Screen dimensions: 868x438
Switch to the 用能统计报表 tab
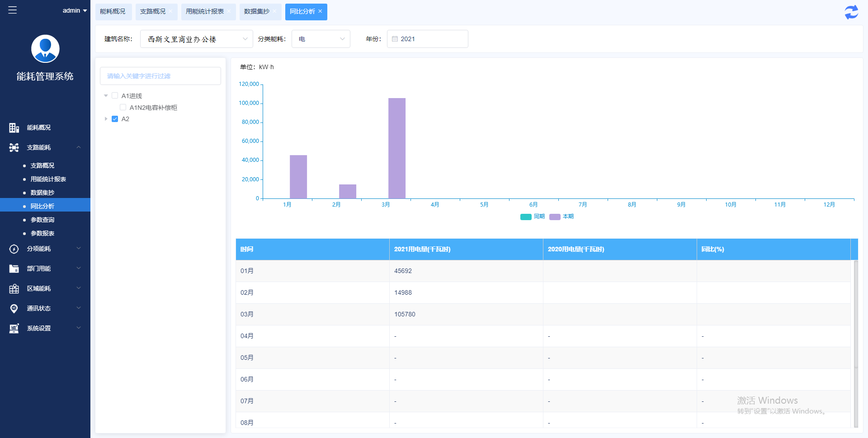point(205,11)
